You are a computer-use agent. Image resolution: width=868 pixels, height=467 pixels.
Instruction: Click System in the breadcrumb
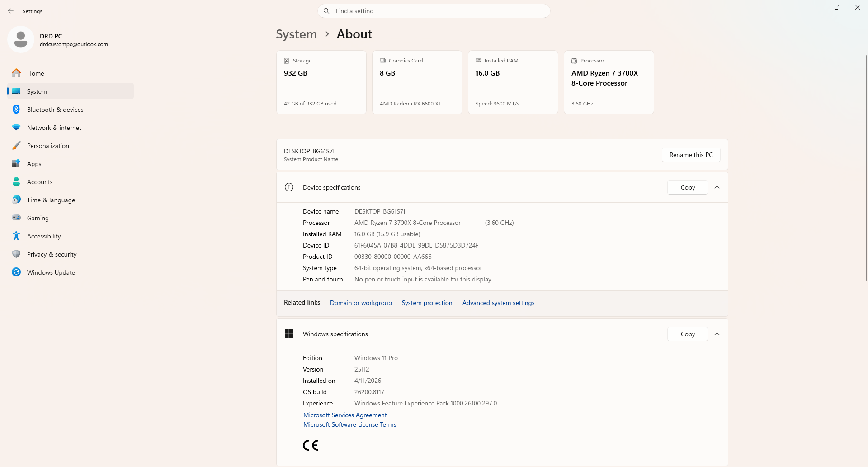coord(297,34)
